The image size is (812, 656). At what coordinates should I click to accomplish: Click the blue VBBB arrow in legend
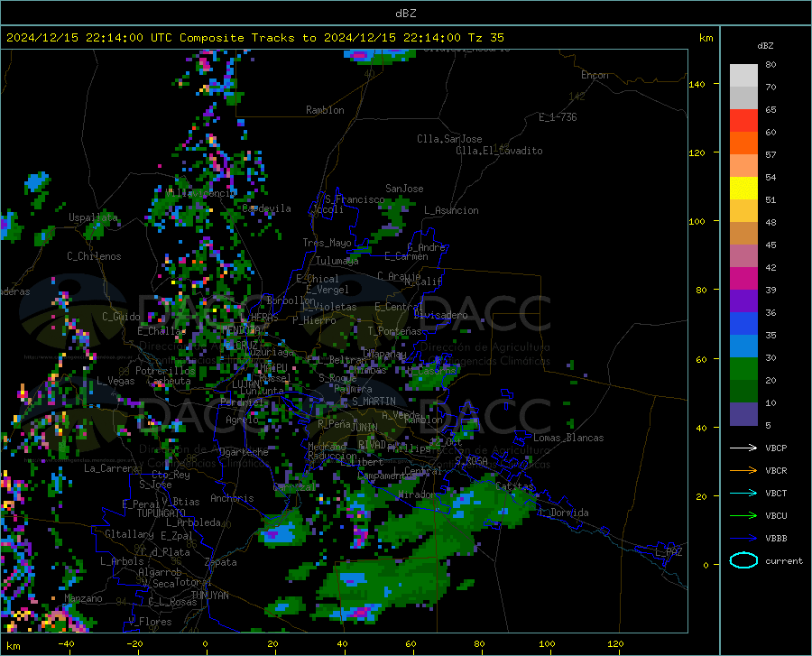pos(743,539)
